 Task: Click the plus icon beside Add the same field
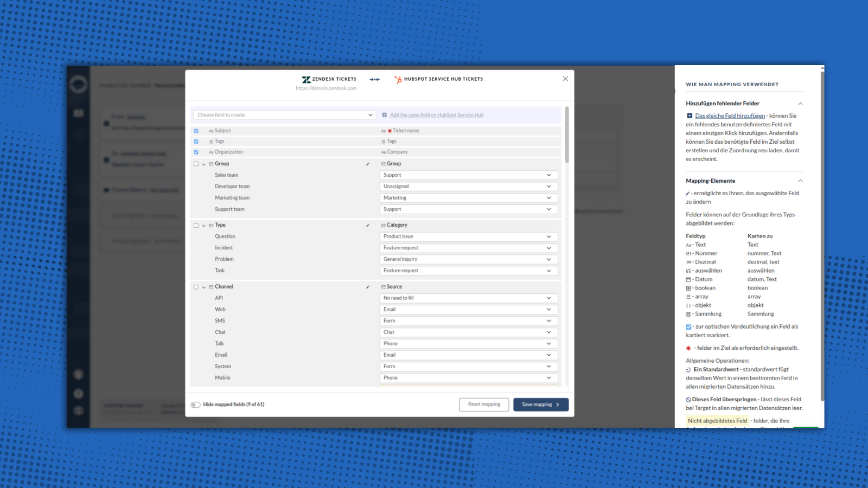385,115
